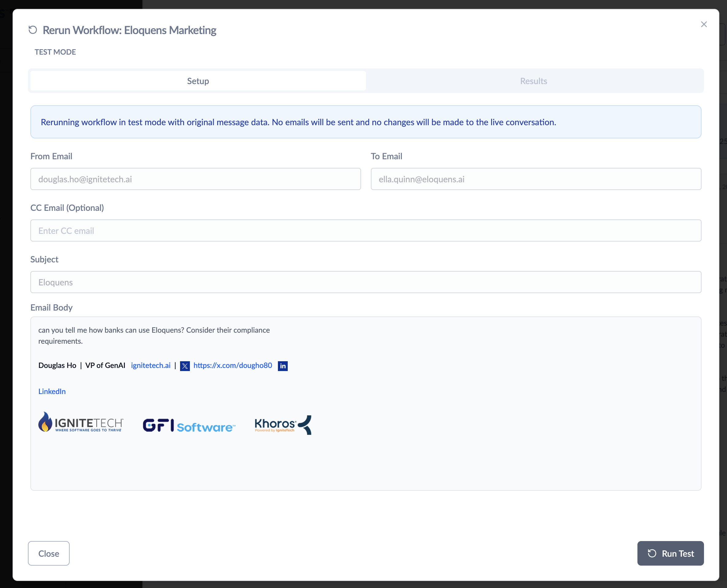Image resolution: width=727 pixels, height=588 pixels.
Task: Open the https://x.com/dougho80 link
Action: click(x=233, y=366)
